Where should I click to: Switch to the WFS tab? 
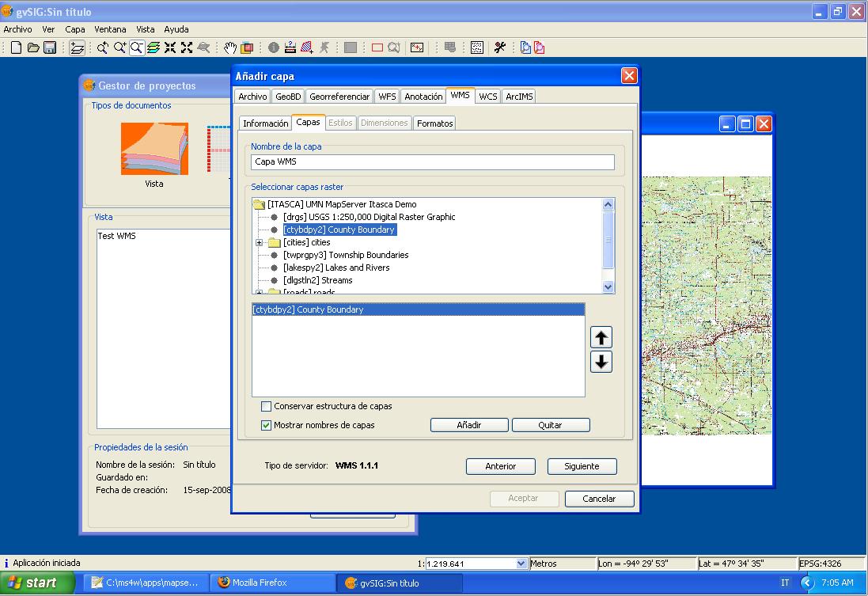pyautogui.click(x=387, y=97)
